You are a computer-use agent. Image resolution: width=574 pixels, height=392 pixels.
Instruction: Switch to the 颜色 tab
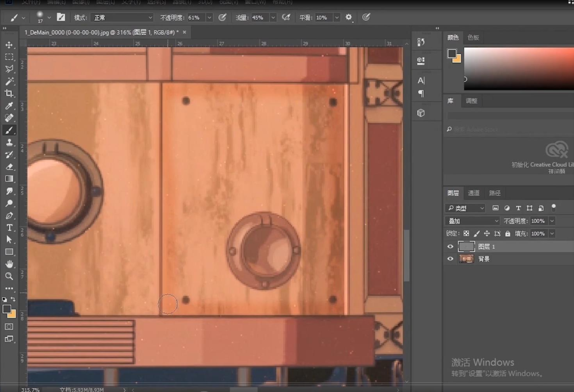(x=453, y=38)
